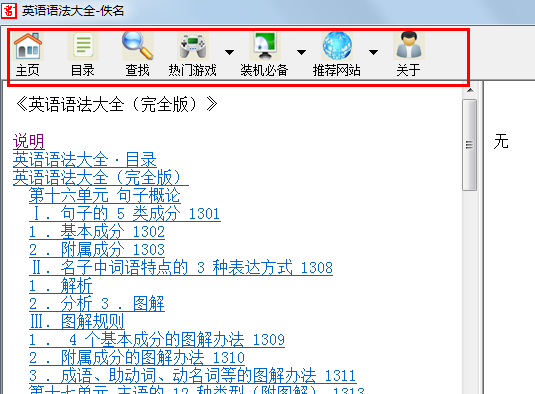Open 2. 附属成分的图解办法 1310 link
The height and width of the screenshot is (394, 535).
pyautogui.click(x=137, y=357)
